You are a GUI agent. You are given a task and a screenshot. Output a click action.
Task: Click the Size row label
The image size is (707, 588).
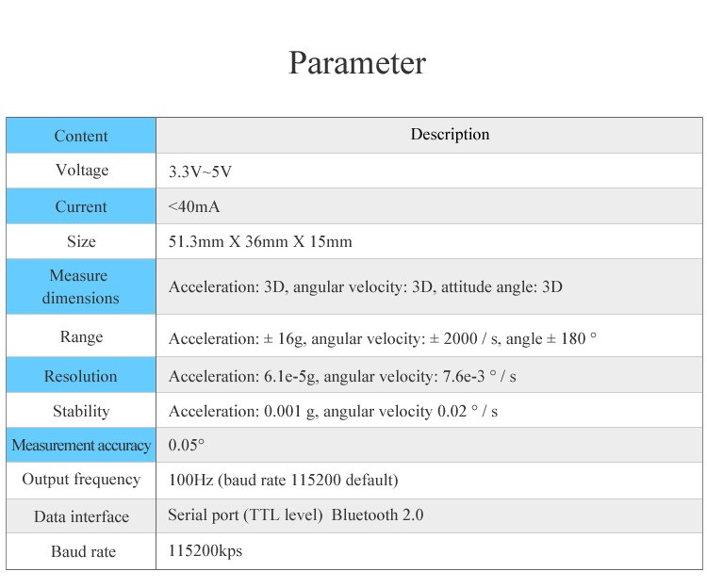[x=82, y=241]
